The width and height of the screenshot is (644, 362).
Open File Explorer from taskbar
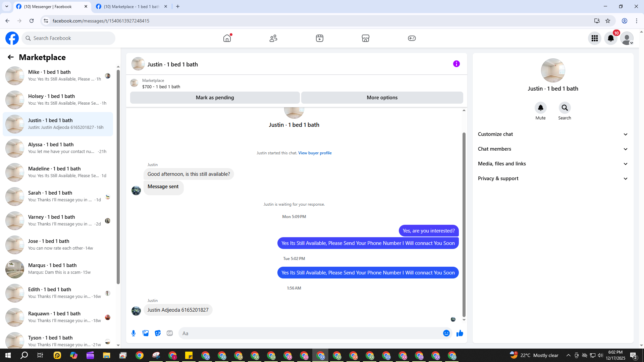107,355
